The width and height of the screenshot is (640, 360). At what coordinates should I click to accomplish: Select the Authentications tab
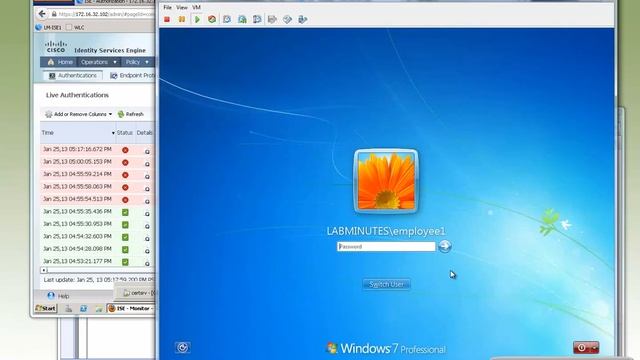pos(73,76)
